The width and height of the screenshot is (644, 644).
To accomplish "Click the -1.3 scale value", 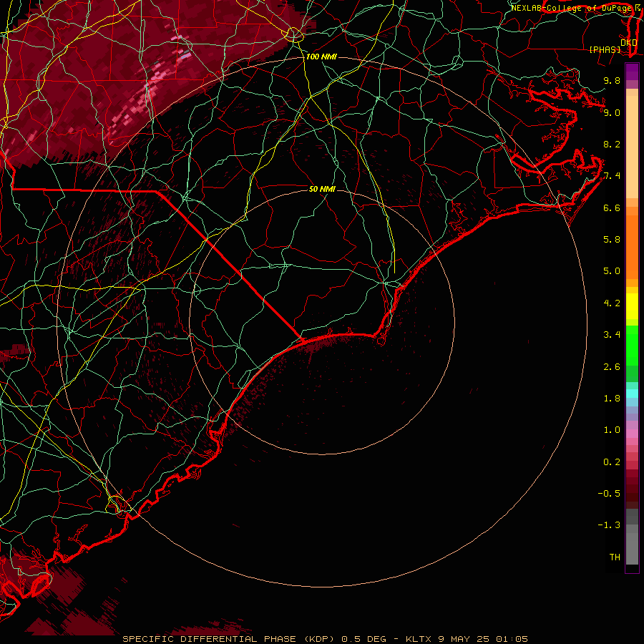I will (x=609, y=525).
